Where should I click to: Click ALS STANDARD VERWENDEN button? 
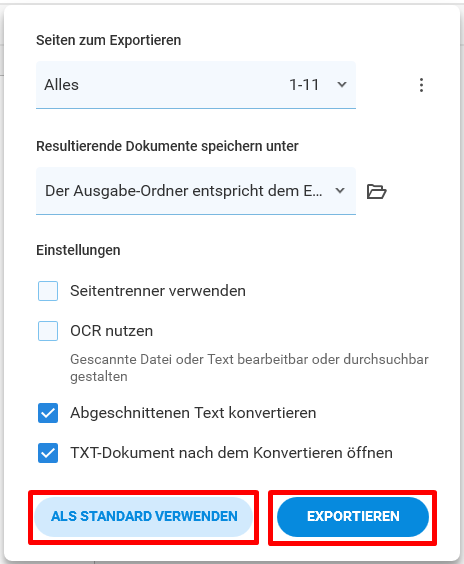click(144, 517)
